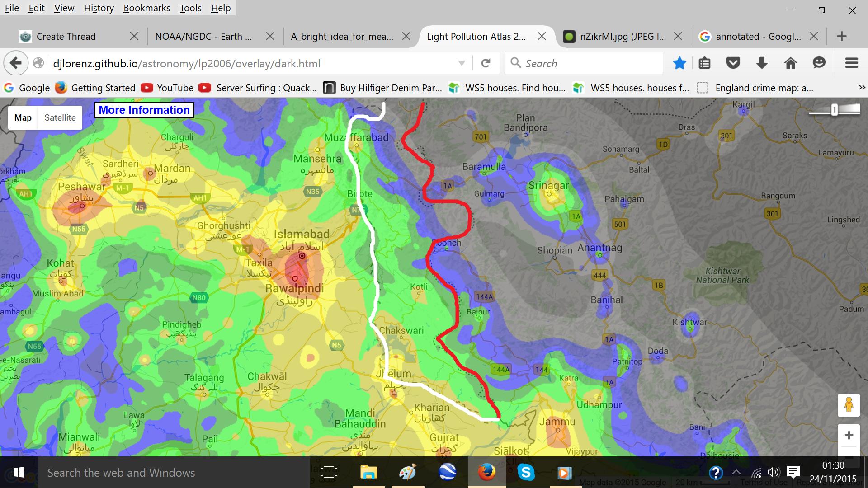Show downloads with the down-arrow icon
The image size is (868, 488).
click(762, 63)
